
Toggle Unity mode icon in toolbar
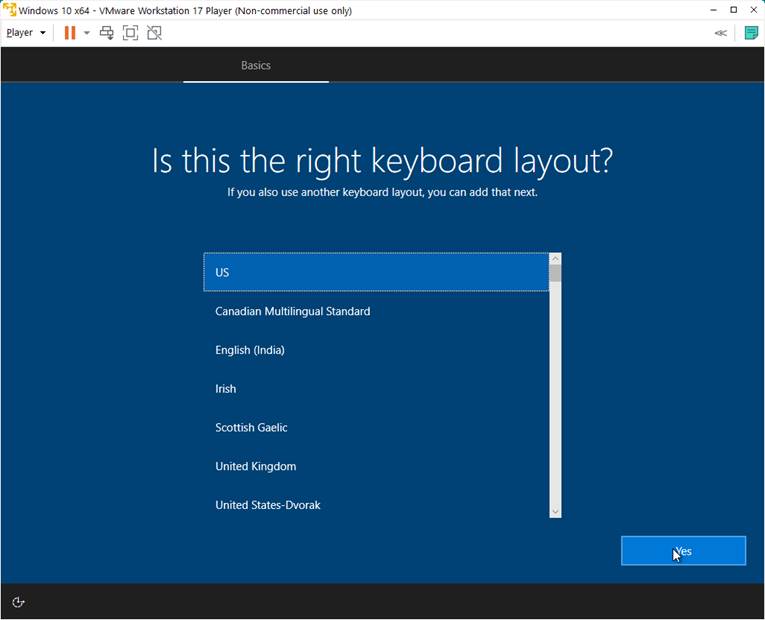tap(154, 33)
